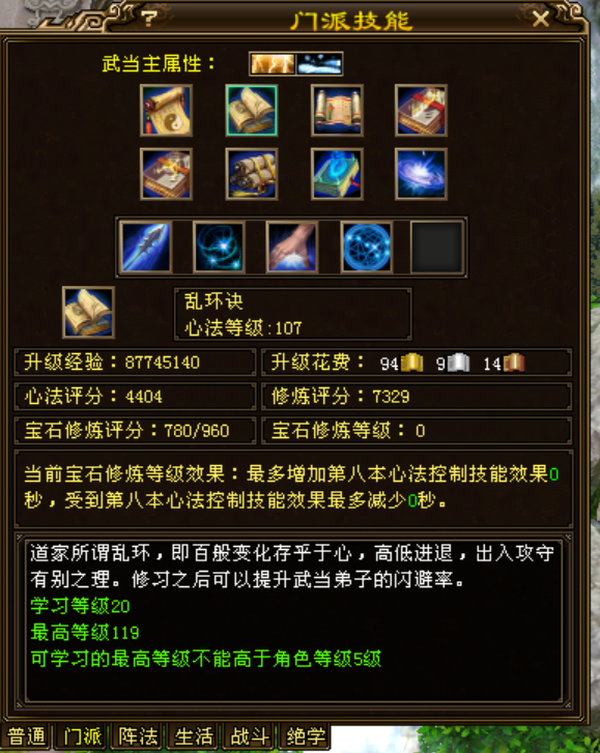Open the help question mark button
The height and width of the screenshot is (753, 600).
149,19
